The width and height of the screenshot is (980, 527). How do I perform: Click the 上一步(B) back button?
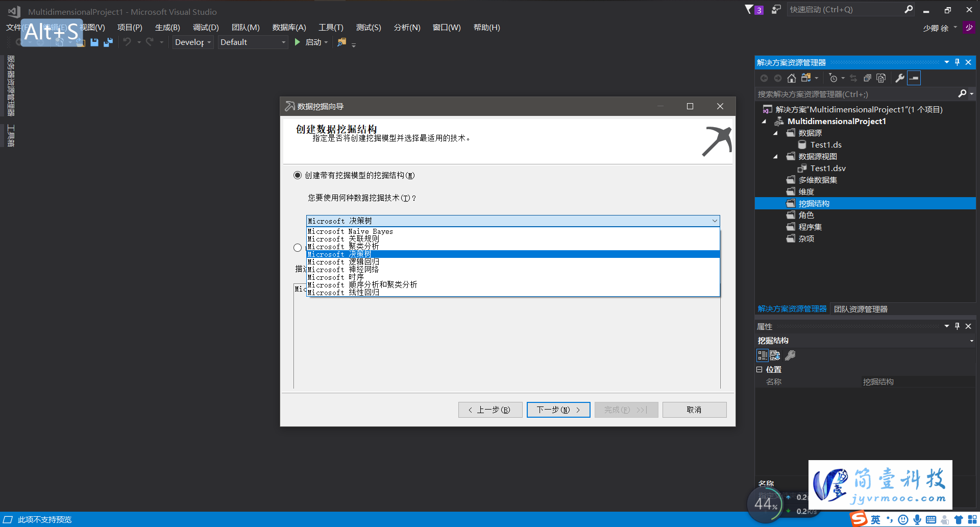point(491,410)
